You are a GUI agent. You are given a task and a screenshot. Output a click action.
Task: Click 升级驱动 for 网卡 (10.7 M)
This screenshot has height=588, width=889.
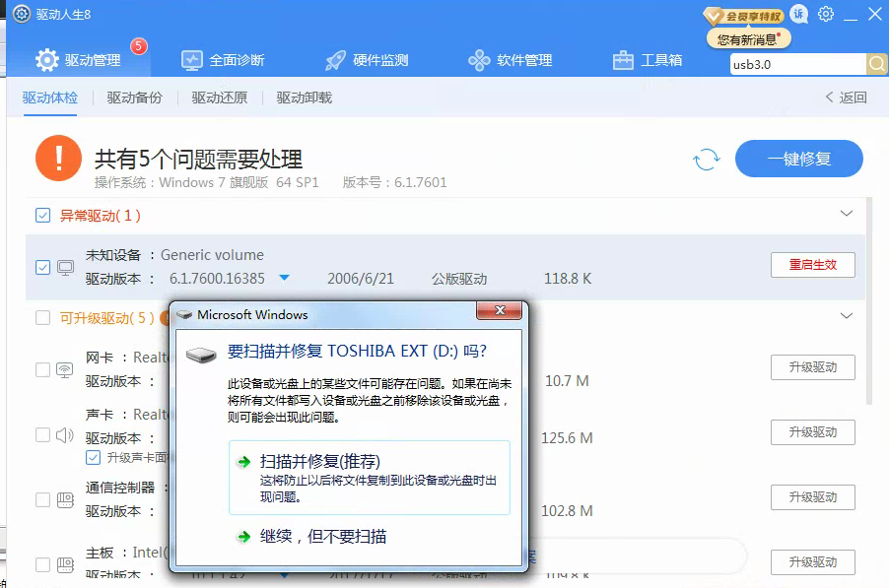(x=812, y=367)
